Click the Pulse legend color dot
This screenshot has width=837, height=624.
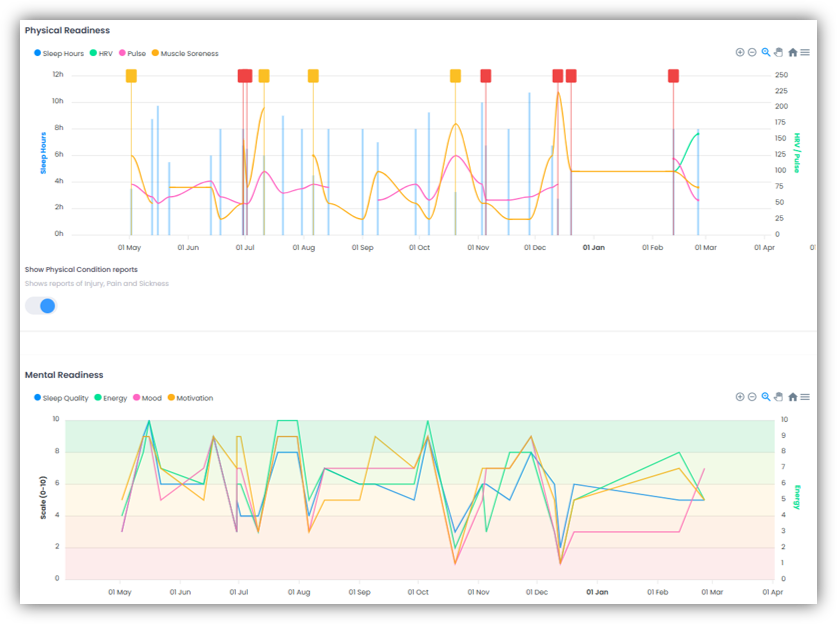click(x=123, y=53)
